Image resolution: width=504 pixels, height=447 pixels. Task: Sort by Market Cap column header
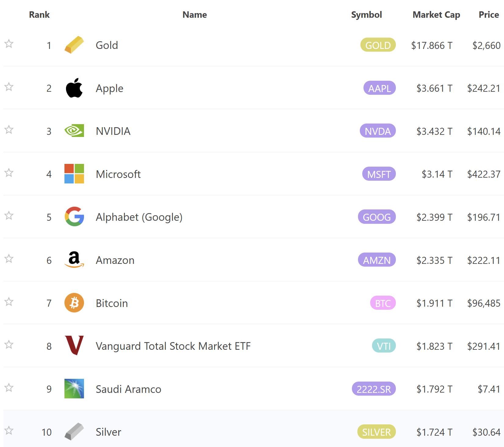436,15
